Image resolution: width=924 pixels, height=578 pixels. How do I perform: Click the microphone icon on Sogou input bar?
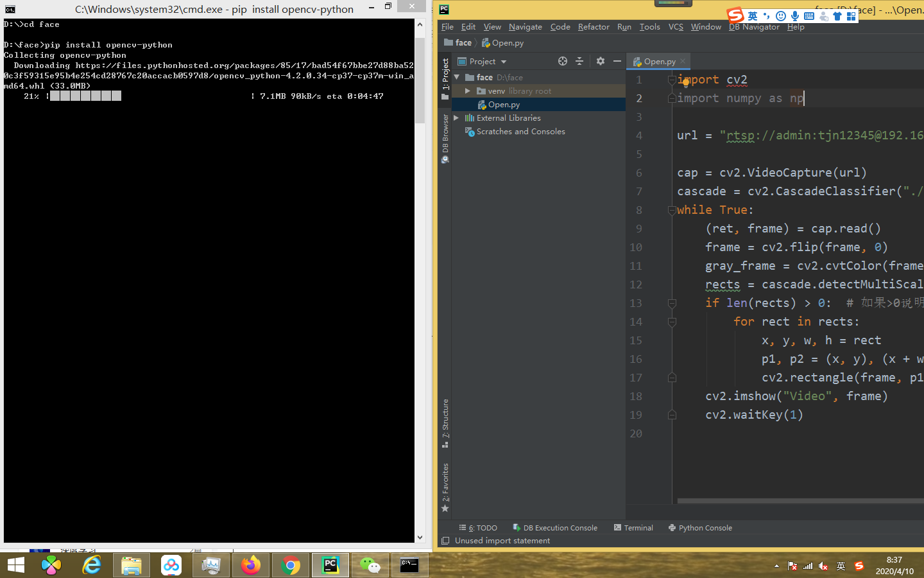tap(794, 15)
